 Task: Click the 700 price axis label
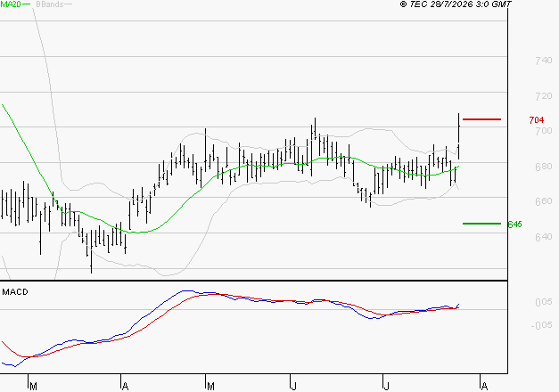[x=544, y=131]
